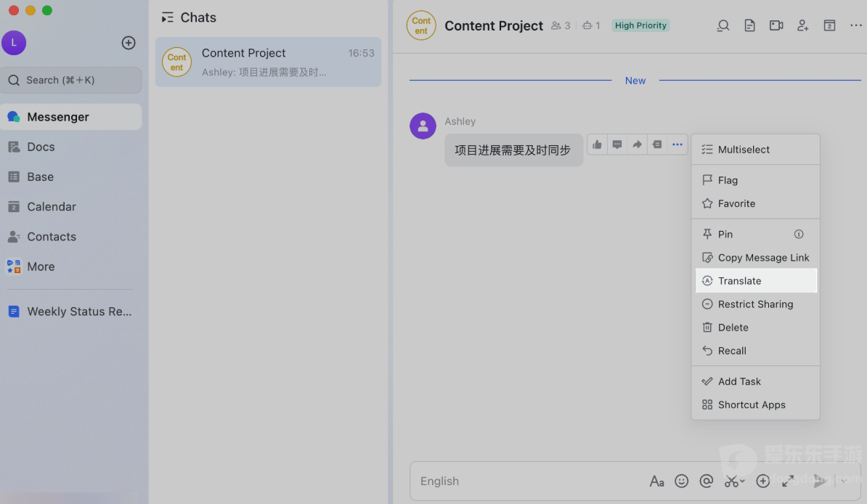867x504 pixels.
Task: Open the plus create button in sidebar
Action: (129, 43)
